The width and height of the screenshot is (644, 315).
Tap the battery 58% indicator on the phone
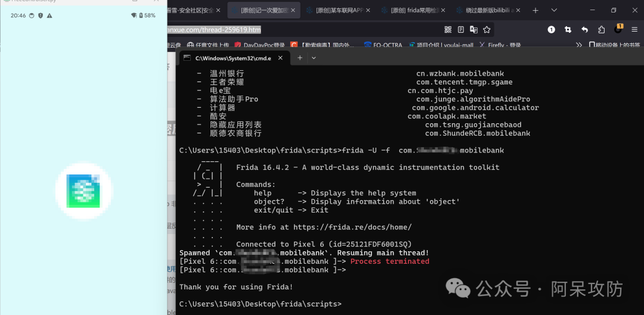[147, 15]
